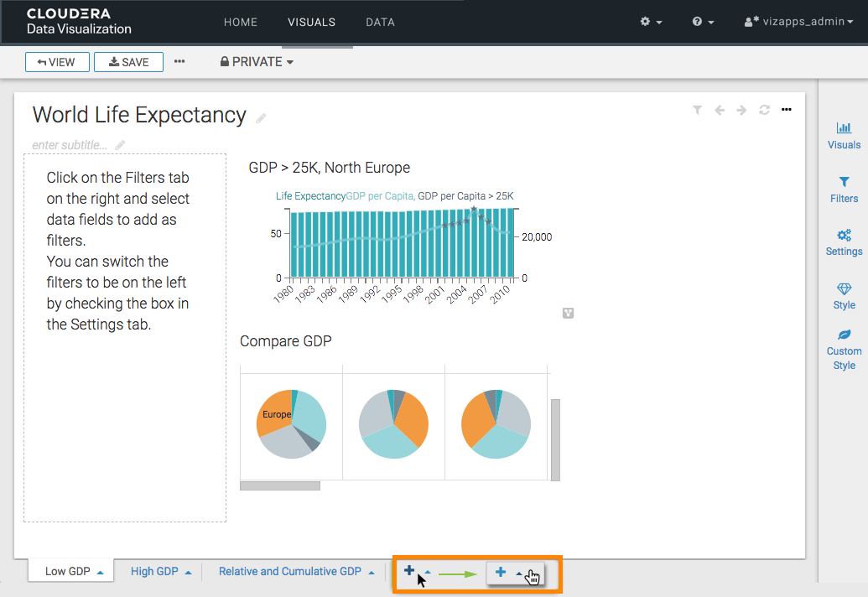Image resolution: width=868 pixels, height=597 pixels.
Task: Click the SAVE button
Action: pyautogui.click(x=128, y=62)
